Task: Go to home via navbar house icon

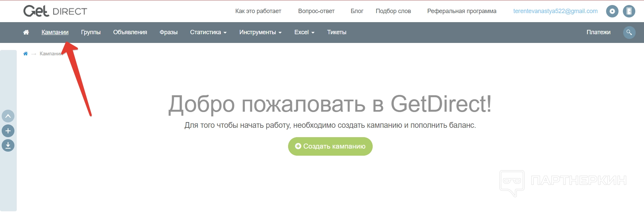Action: click(x=26, y=32)
